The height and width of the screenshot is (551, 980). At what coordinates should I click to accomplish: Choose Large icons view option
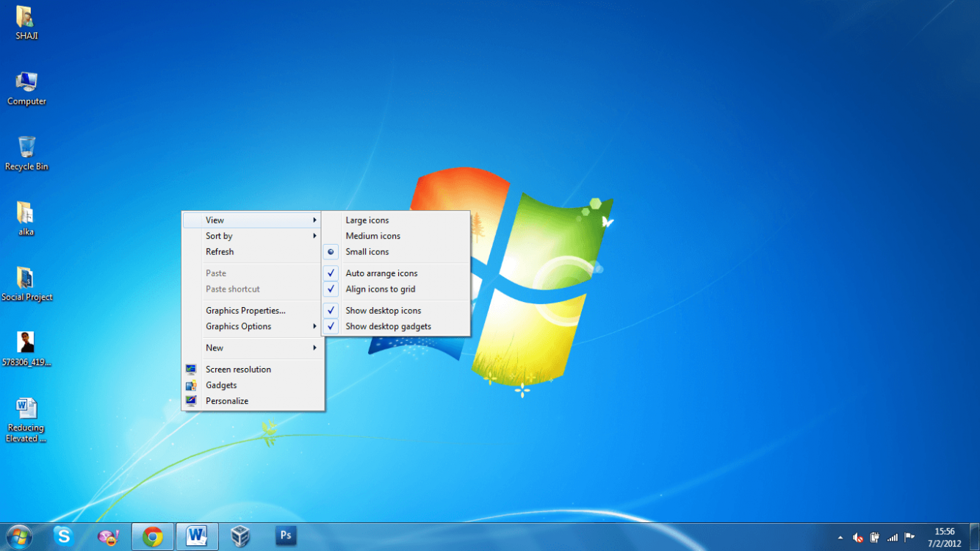coord(367,220)
